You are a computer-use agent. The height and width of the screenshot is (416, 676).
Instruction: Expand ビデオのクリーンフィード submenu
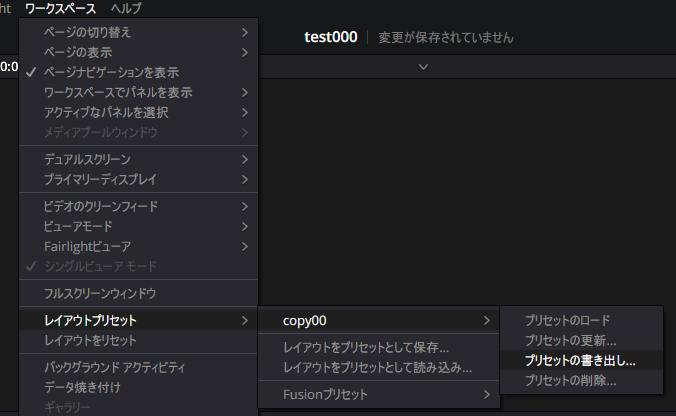click(x=138, y=206)
